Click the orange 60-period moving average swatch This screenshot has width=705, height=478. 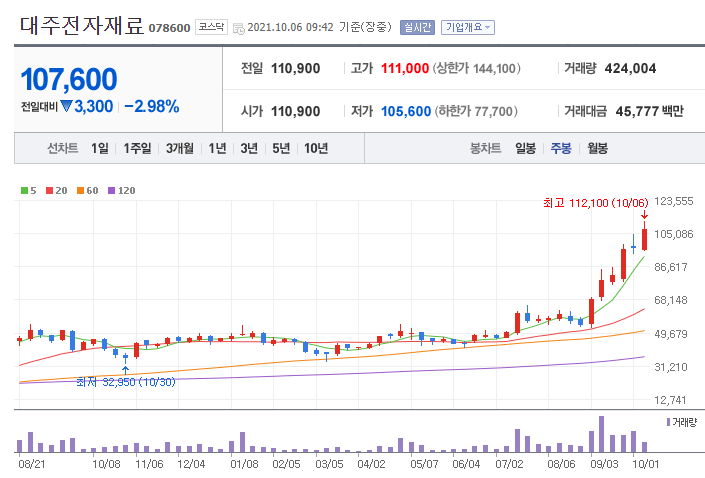coord(80,191)
